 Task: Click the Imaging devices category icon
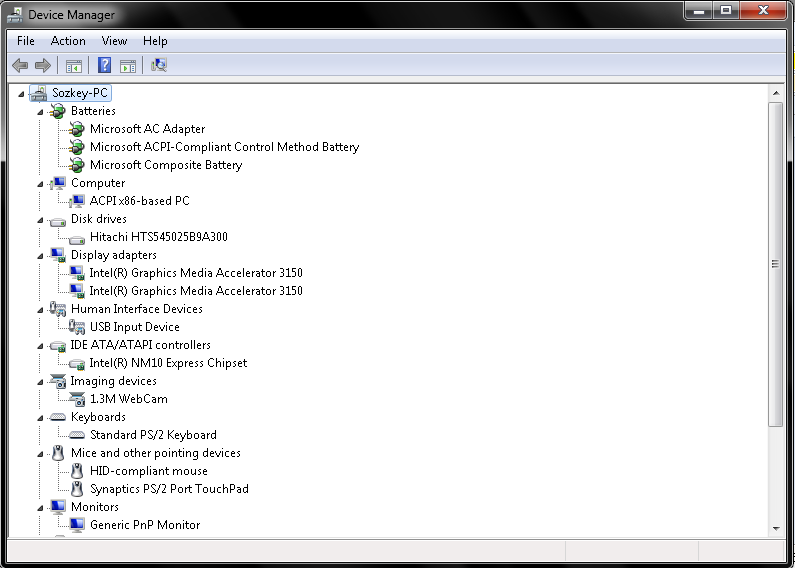tap(58, 381)
